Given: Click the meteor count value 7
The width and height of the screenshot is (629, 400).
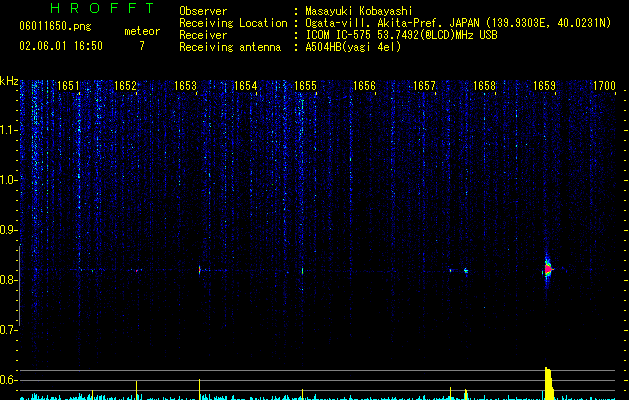Looking at the screenshot, I should pyautogui.click(x=142, y=46).
